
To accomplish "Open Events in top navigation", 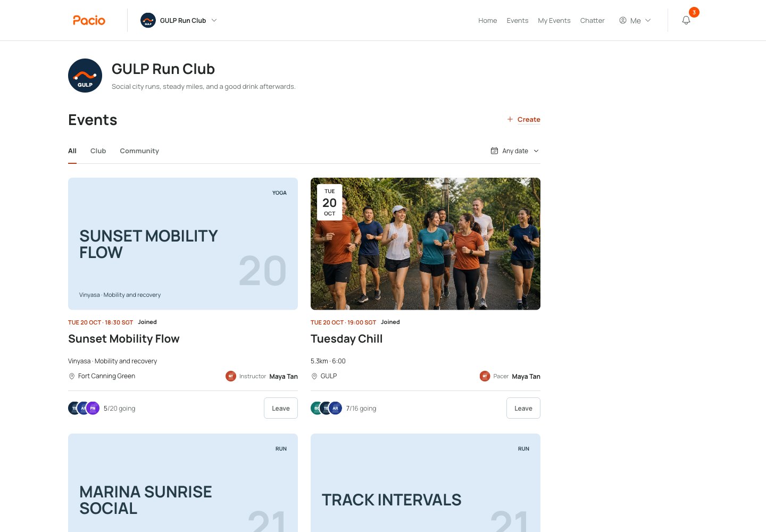I will pos(518,20).
